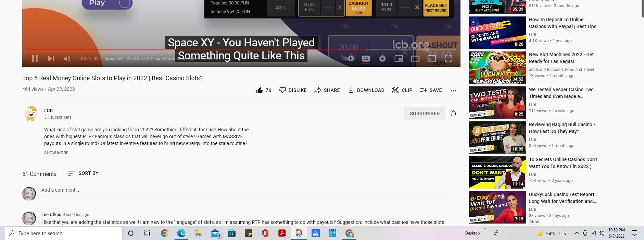Open the LCB channel avatar
644x240 pixels.
pos(30,113)
